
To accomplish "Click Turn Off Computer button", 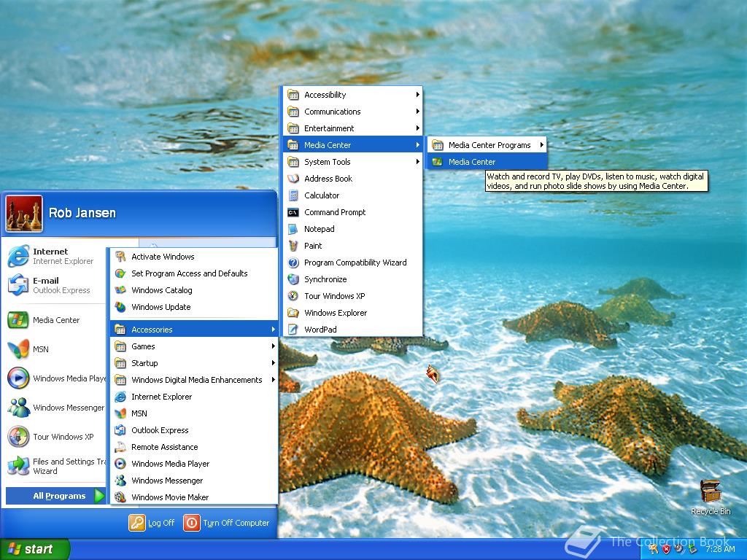I will (x=227, y=523).
